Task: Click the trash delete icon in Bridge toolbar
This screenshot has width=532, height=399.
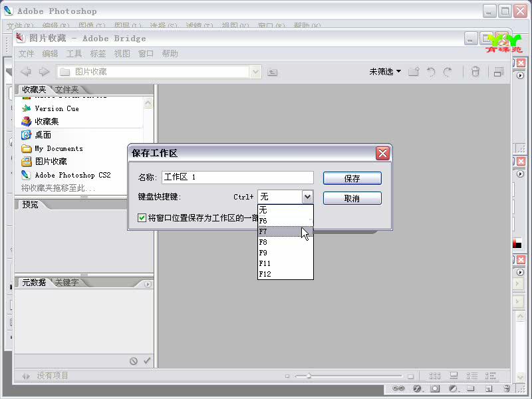Action: tap(475, 72)
